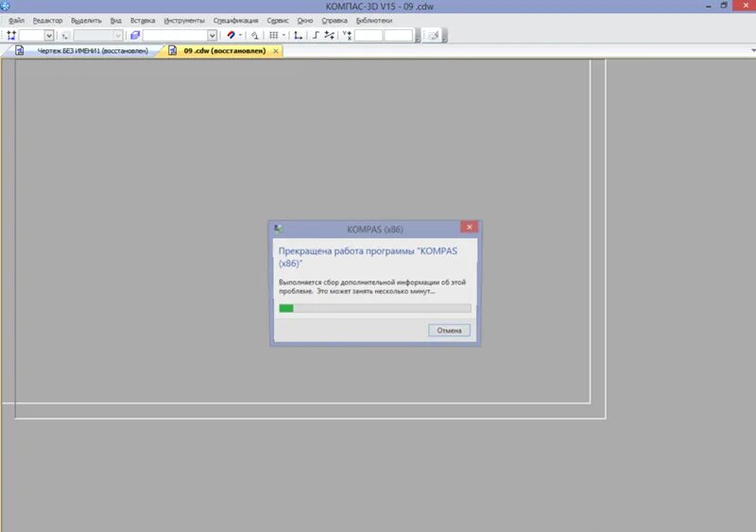Open the Справка menu
Viewport: 756px width, 532px height.
pos(335,21)
